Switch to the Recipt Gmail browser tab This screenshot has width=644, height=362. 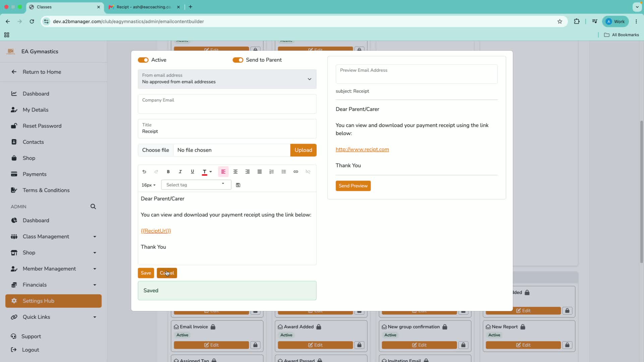[144, 7]
